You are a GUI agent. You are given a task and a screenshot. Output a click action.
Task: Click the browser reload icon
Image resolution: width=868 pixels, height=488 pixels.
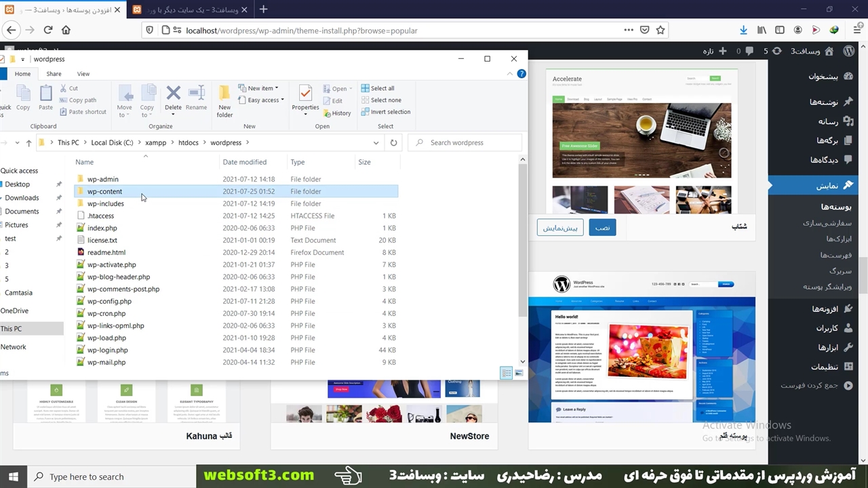[48, 30]
